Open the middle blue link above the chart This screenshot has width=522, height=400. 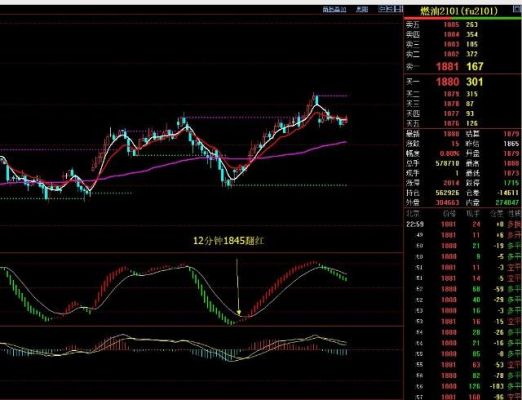pos(362,9)
